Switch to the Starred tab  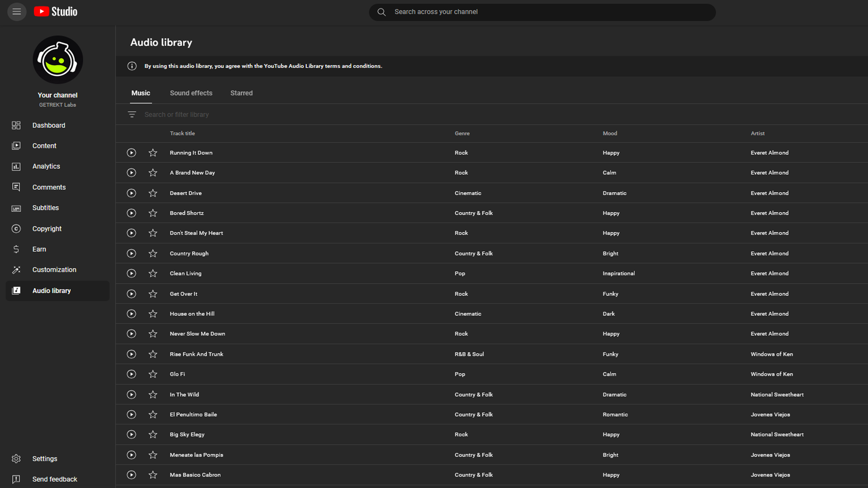pyautogui.click(x=241, y=92)
